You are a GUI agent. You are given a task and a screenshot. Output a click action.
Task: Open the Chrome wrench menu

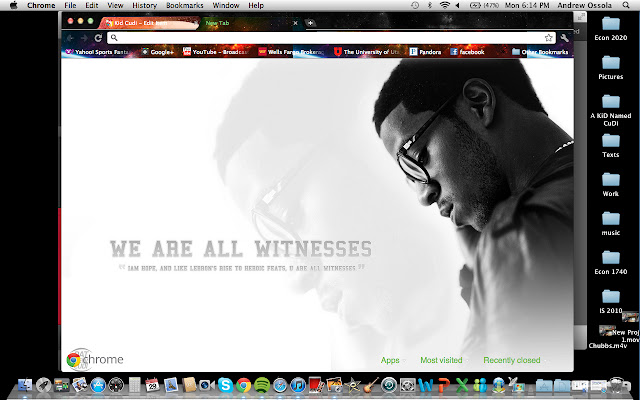pyautogui.click(x=565, y=38)
